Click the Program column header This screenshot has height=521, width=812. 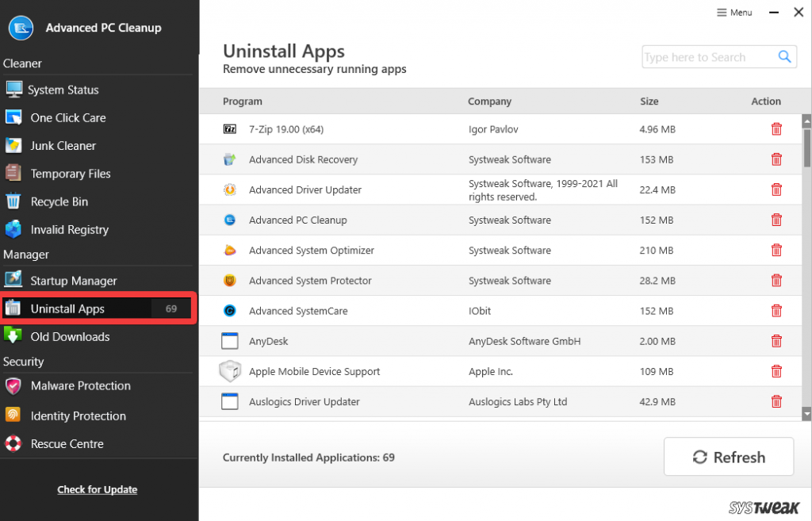pos(243,102)
